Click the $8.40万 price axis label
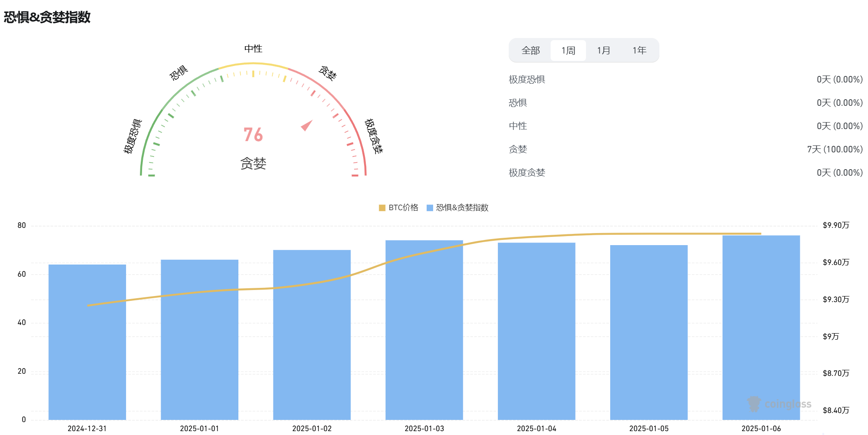This screenshot has height=435, width=868. [836, 410]
